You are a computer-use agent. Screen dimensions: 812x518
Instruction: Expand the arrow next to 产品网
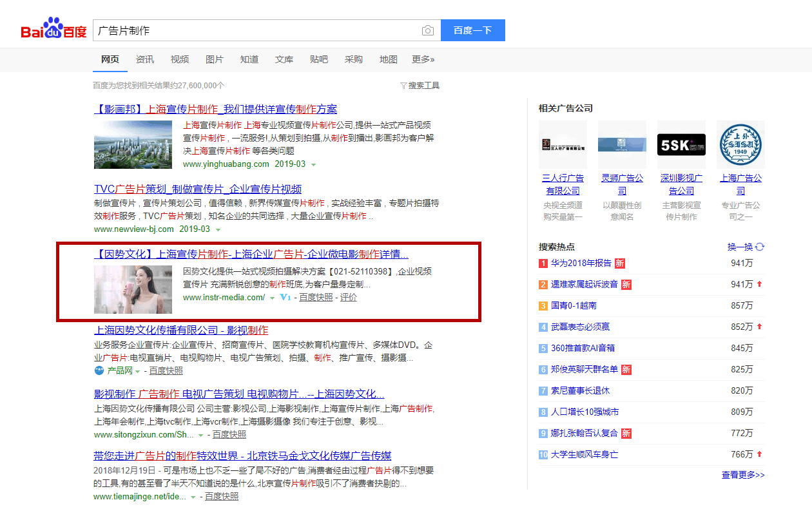pos(138,371)
